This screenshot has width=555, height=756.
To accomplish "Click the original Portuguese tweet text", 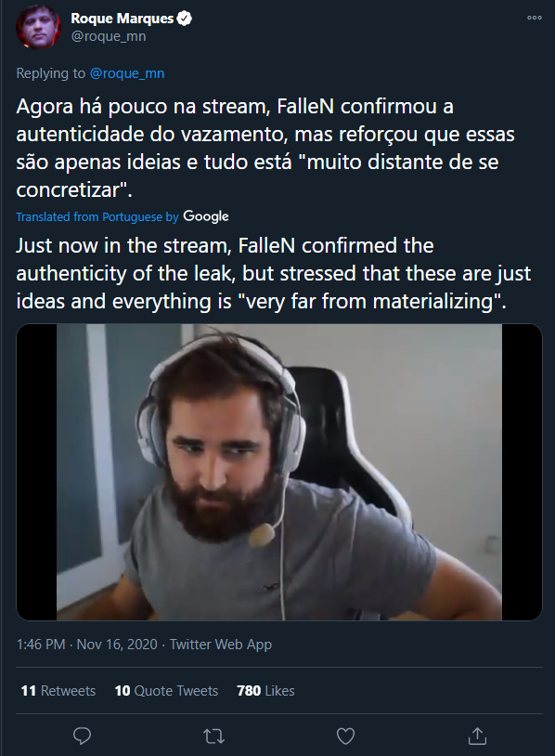I will (265, 148).
